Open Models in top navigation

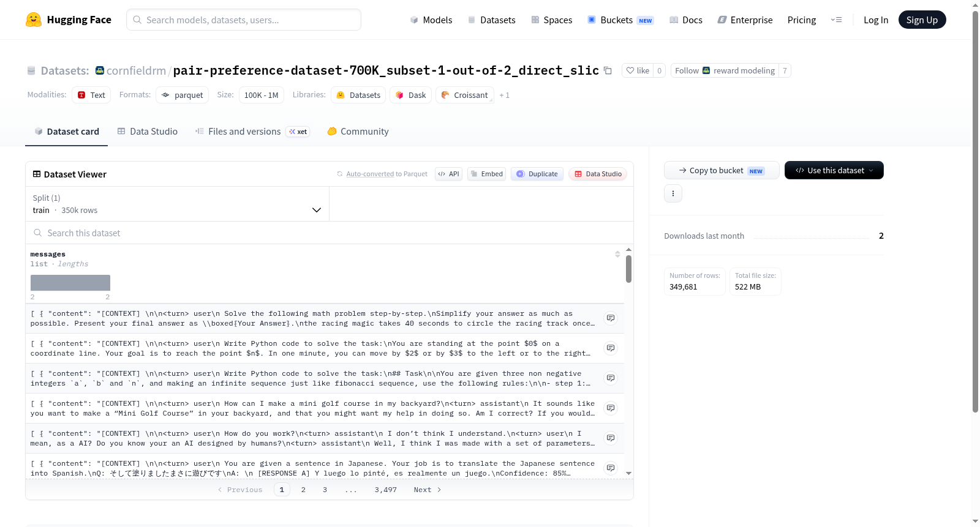click(431, 20)
